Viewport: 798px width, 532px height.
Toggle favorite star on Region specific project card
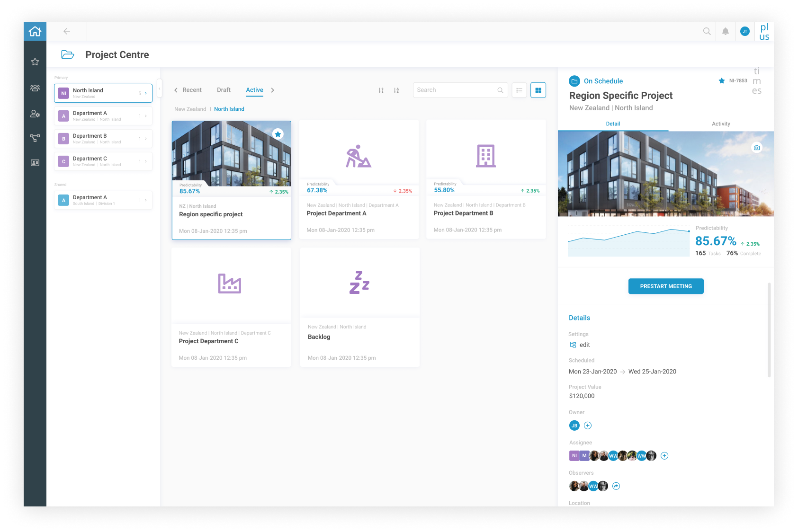(x=278, y=134)
